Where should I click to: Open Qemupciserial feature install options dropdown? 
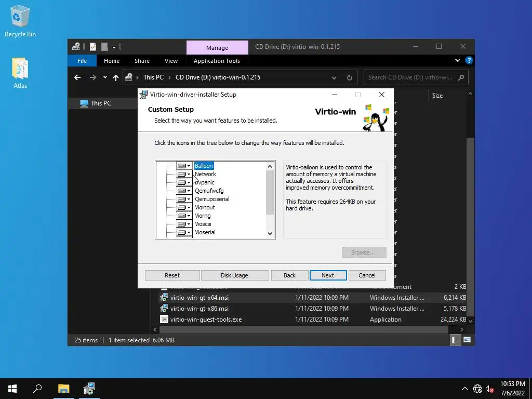tap(184, 199)
